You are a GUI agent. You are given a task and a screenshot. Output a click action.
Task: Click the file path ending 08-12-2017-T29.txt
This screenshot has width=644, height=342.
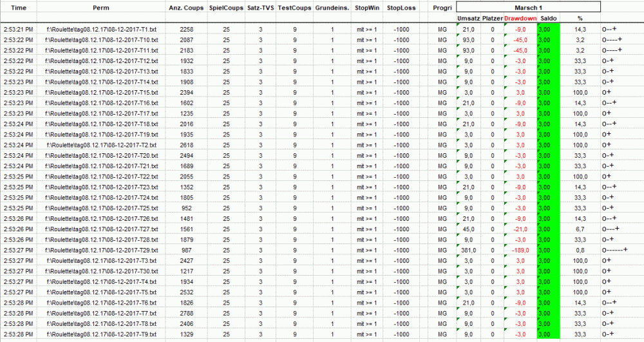102,250
